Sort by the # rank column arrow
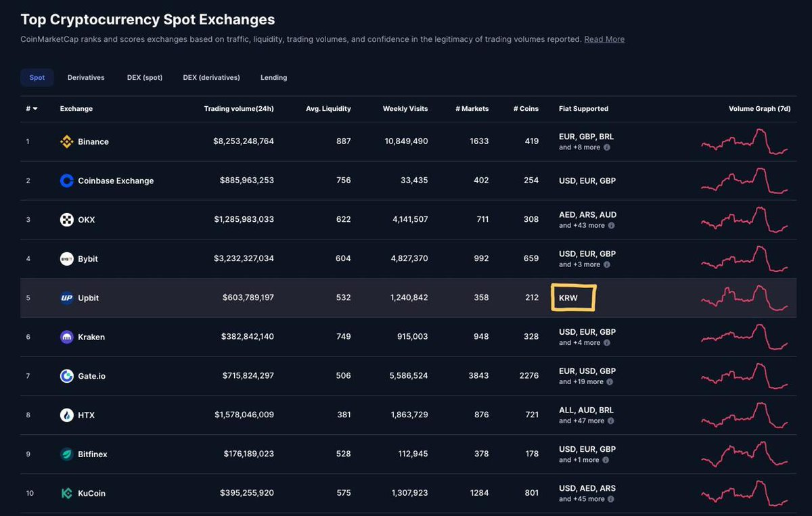This screenshot has height=516, width=812. click(x=35, y=109)
